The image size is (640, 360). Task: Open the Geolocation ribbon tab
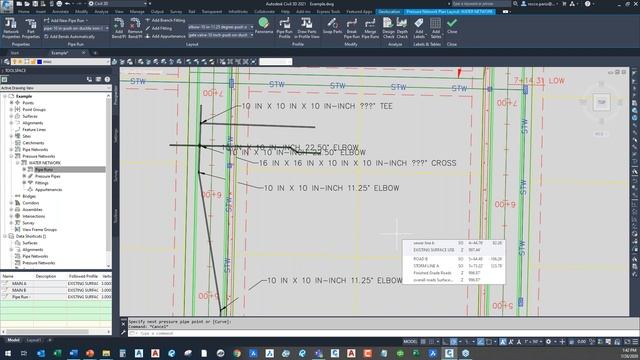tap(389, 12)
